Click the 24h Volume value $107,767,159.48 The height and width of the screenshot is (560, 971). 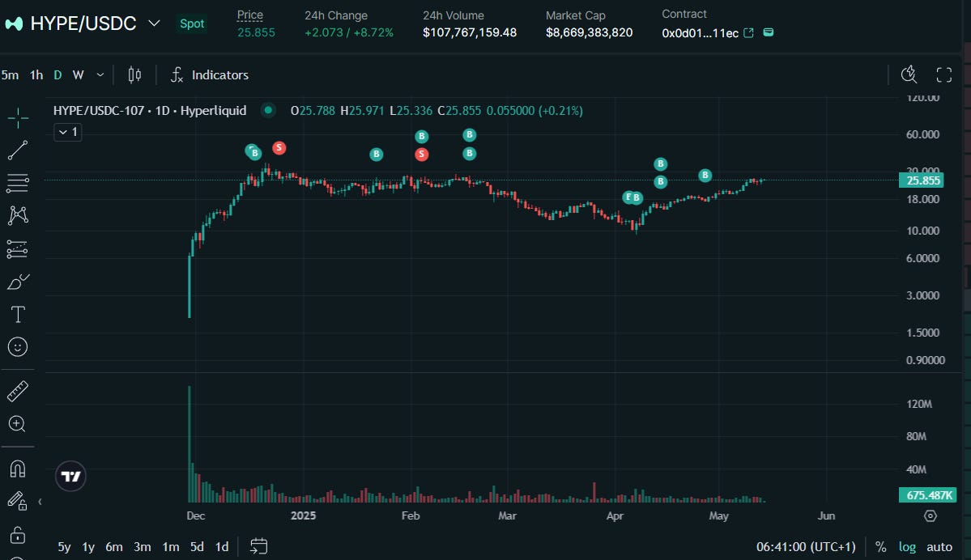(470, 32)
